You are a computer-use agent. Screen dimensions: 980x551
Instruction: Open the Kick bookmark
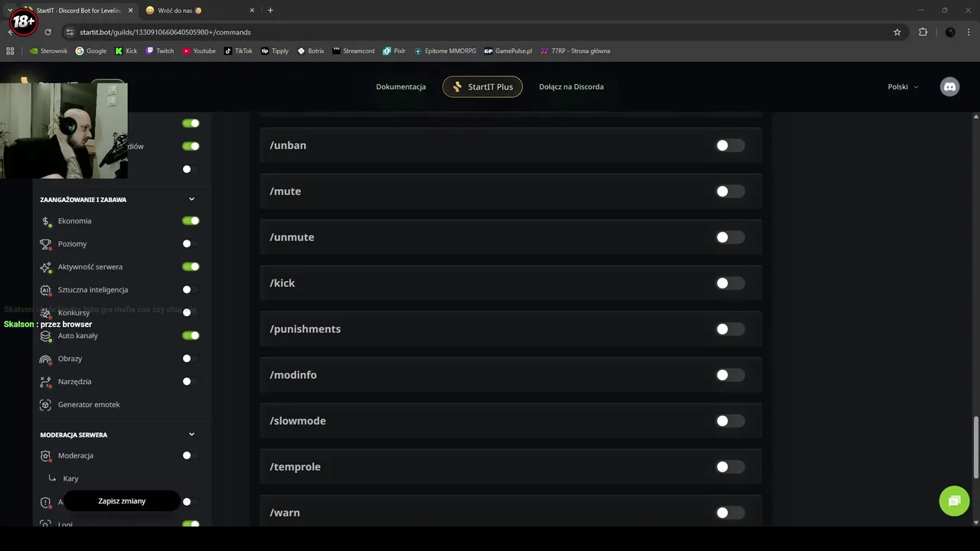coord(126,51)
